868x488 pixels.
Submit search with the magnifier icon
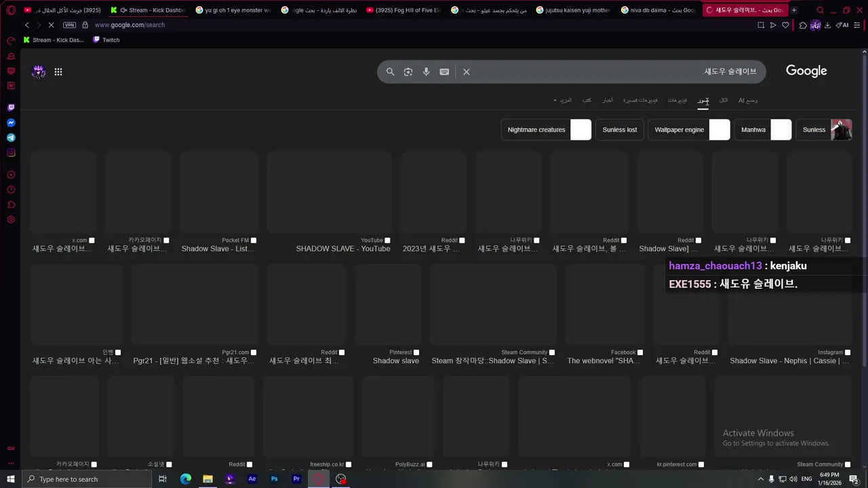390,72
